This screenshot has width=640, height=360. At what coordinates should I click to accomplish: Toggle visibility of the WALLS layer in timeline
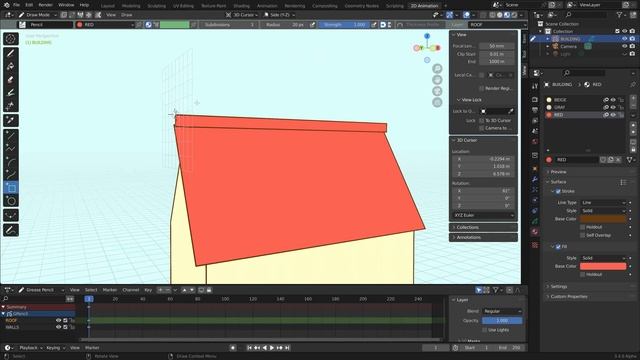click(x=58, y=327)
